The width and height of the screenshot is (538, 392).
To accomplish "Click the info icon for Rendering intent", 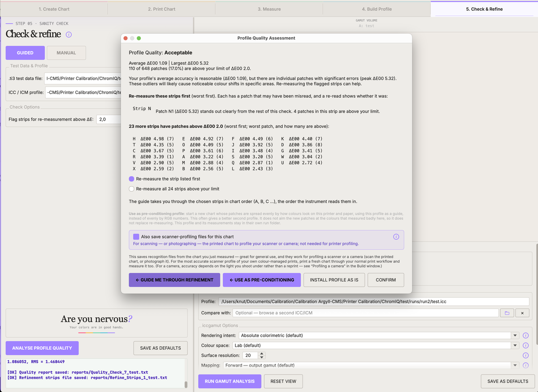I will (526, 335).
